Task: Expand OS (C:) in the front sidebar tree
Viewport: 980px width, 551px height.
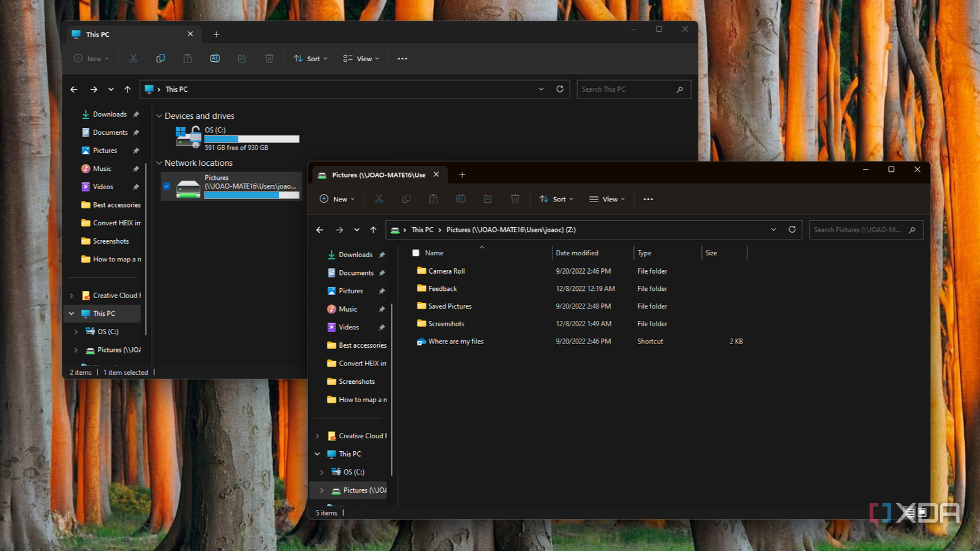Action: (x=321, y=471)
